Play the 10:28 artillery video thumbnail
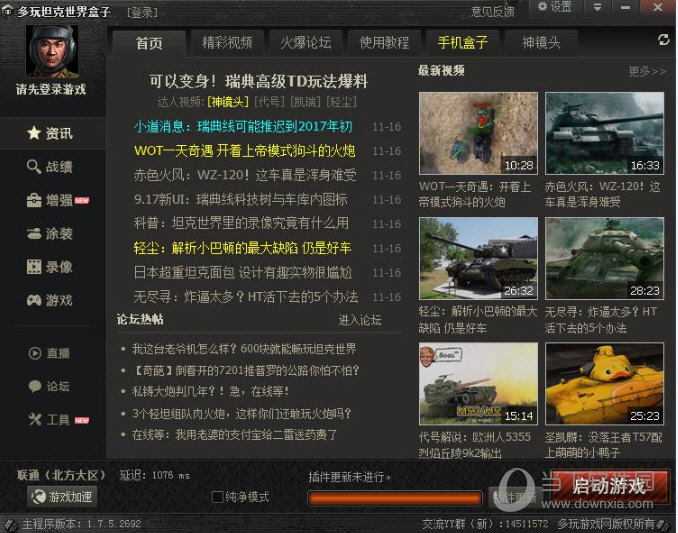 pyautogui.click(x=478, y=133)
